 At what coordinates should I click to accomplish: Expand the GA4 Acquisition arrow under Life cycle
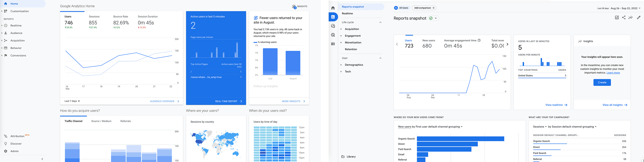click(x=341, y=29)
